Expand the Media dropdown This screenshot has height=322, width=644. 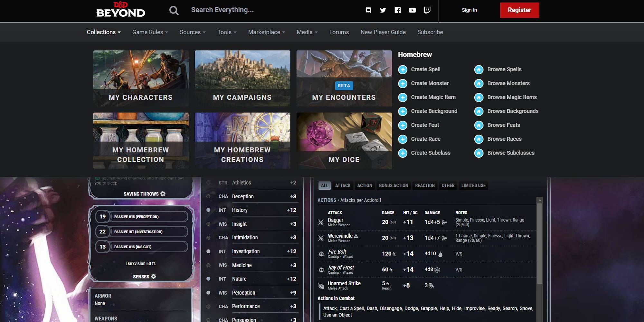(x=307, y=32)
